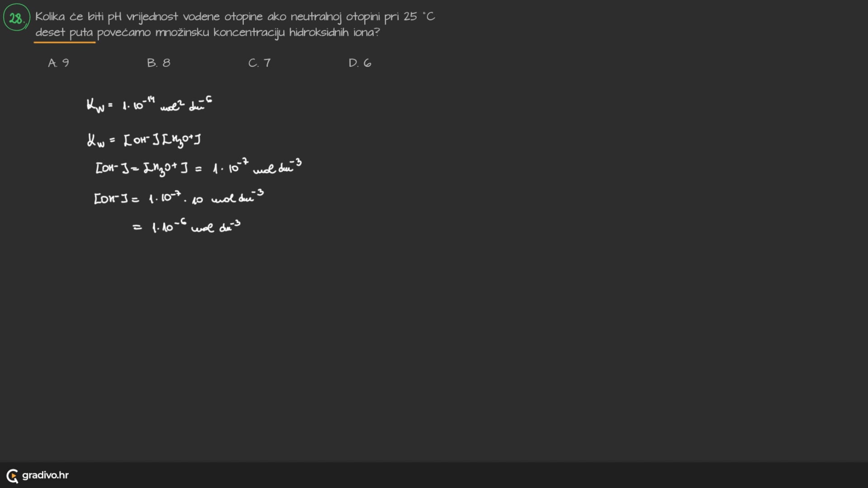The image size is (868, 488).
Task: Click the gradivo.hr logo icon
Action: tap(12, 475)
